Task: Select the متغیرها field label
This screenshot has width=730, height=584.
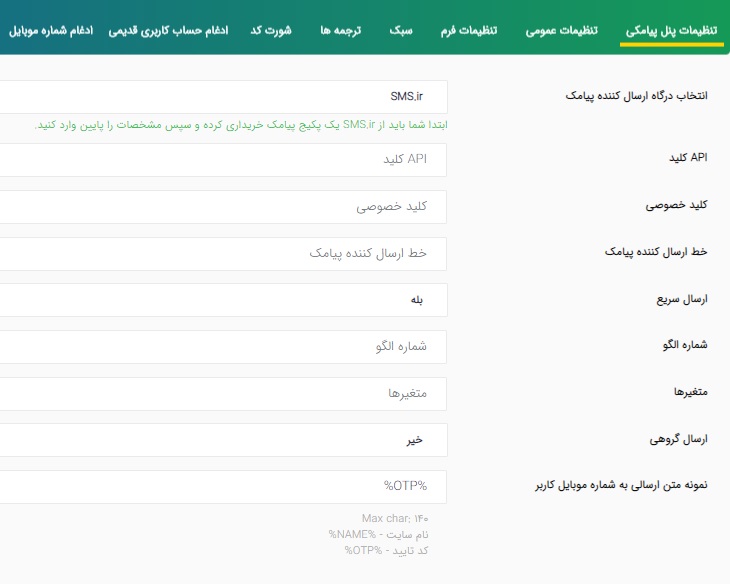Action: (691, 392)
